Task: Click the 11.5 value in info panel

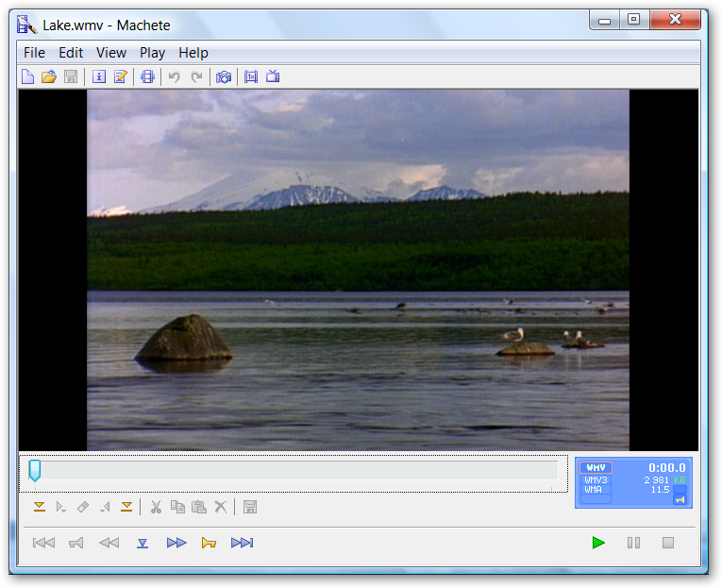Action: point(661,490)
